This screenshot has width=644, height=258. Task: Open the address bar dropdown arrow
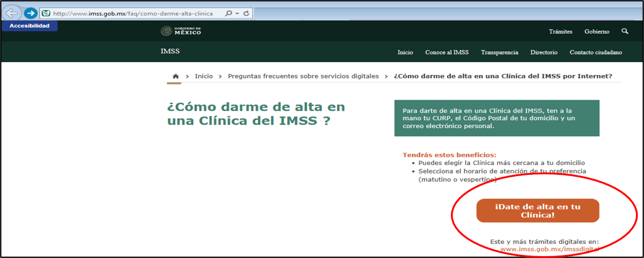point(237,14)
